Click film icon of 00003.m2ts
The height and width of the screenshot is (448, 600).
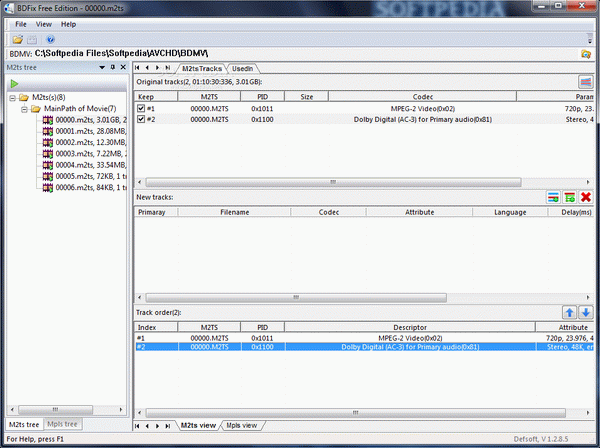click(48, 154)
